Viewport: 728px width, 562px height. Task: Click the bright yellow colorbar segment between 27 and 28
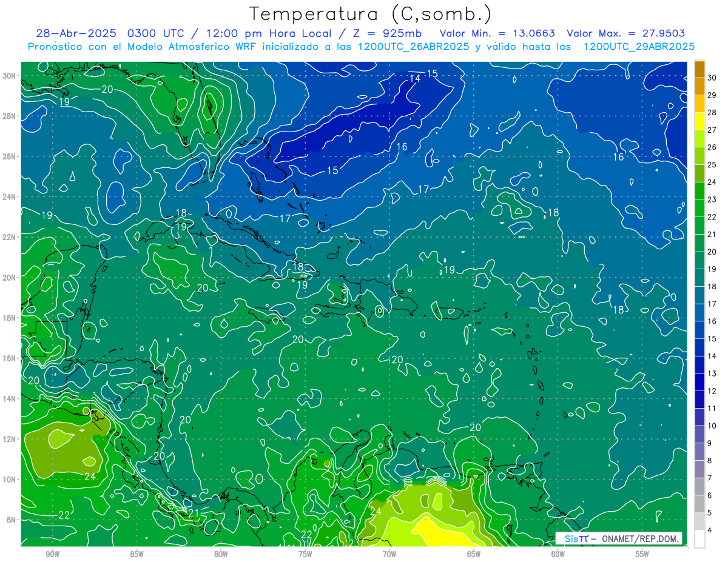(699, 121)
